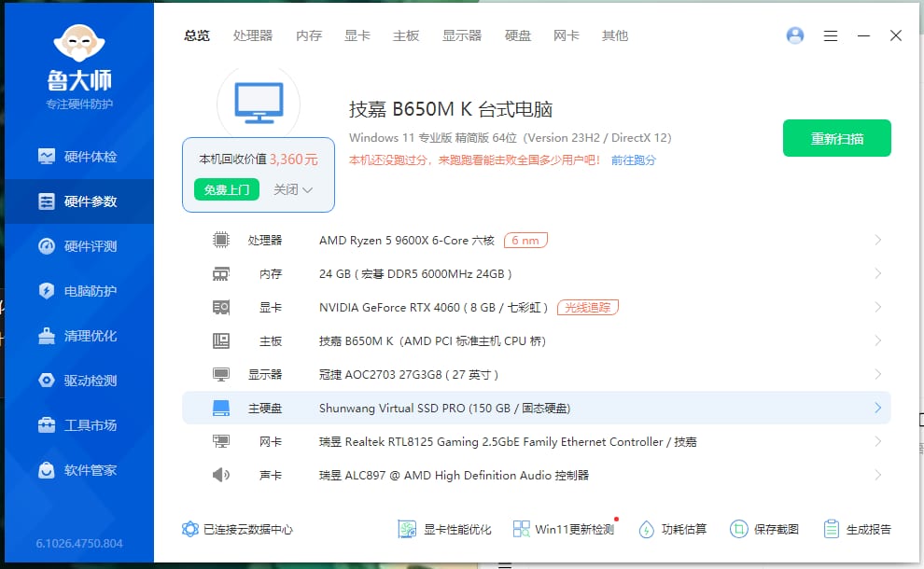Switch to the 主板 tab
The height and width of the screenshot is (569, 924).
tap(406, 36)
